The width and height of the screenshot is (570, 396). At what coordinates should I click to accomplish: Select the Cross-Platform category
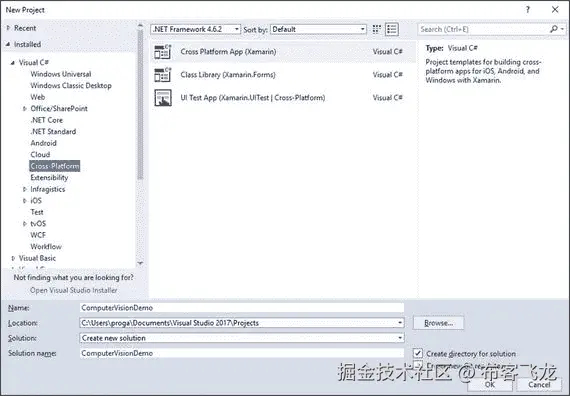55,166
